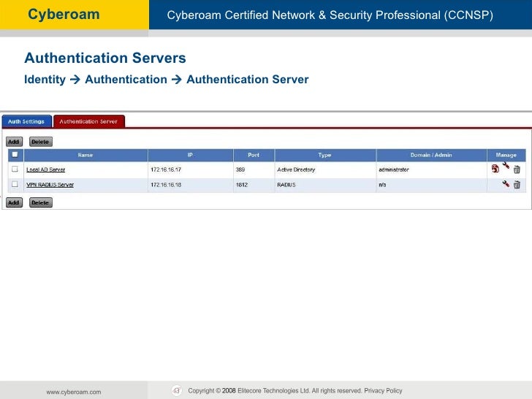The image size is (532, 399).
Task: Check the Local AD Server row checkbox
Action: tap(15, 169)
